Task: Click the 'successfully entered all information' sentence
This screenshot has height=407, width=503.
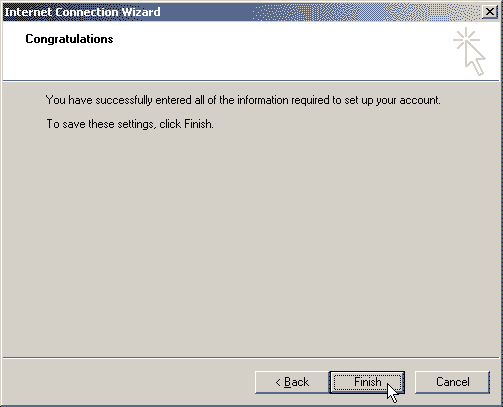Action: [243, 100]
